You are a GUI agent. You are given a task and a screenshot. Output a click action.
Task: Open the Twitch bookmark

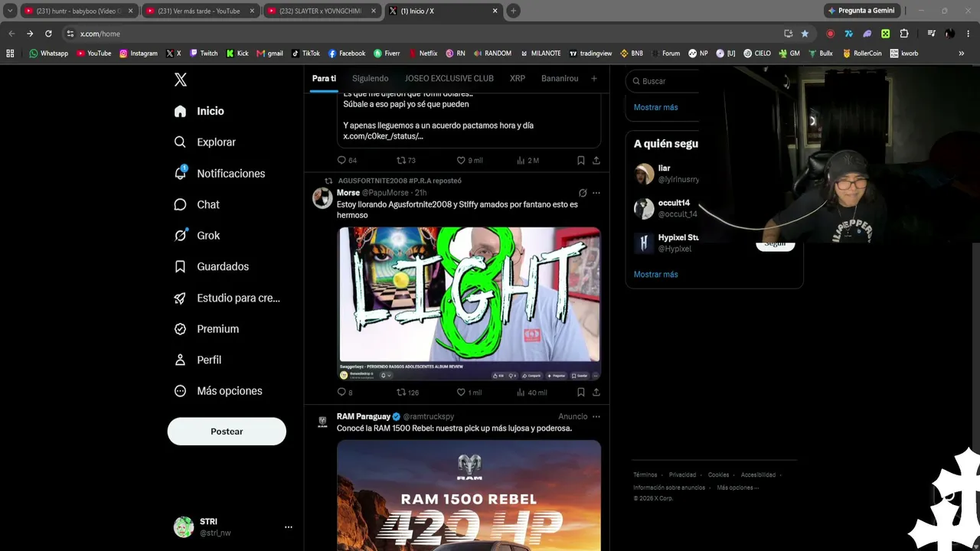pyautogui.click(x=203, y=54)
